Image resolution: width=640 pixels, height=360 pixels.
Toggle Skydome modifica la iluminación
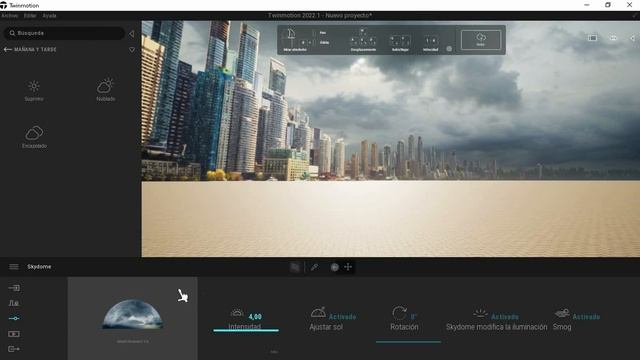click(x=504, y=317)
